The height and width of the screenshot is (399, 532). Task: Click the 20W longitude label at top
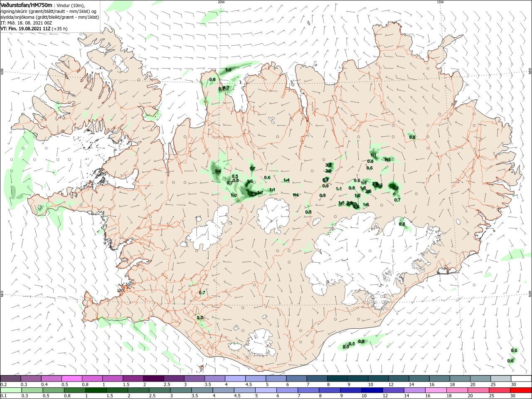pos(221,2)
